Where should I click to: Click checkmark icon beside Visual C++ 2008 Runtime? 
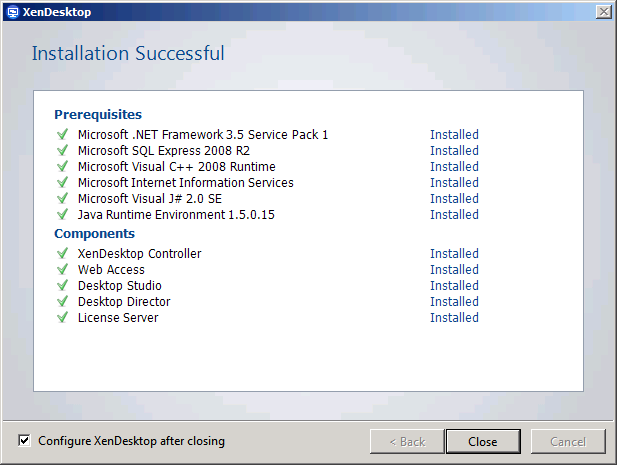63,166
